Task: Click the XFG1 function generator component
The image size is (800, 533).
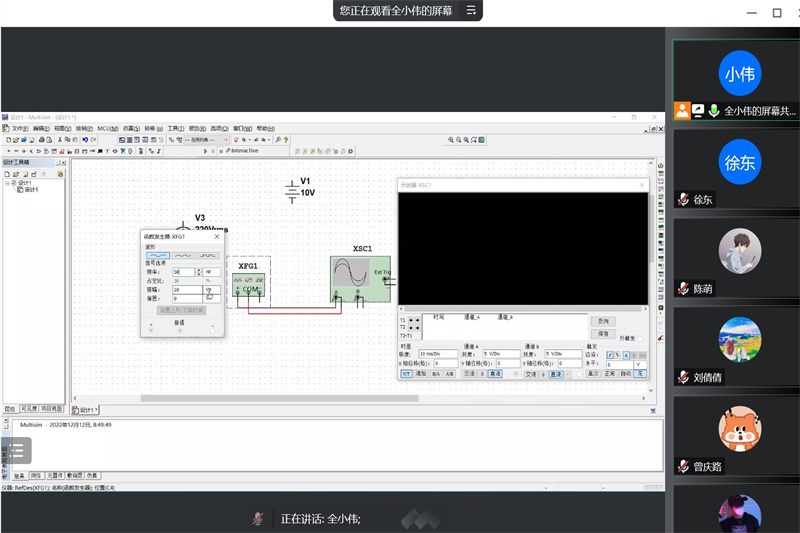Action: pos(248,283)
